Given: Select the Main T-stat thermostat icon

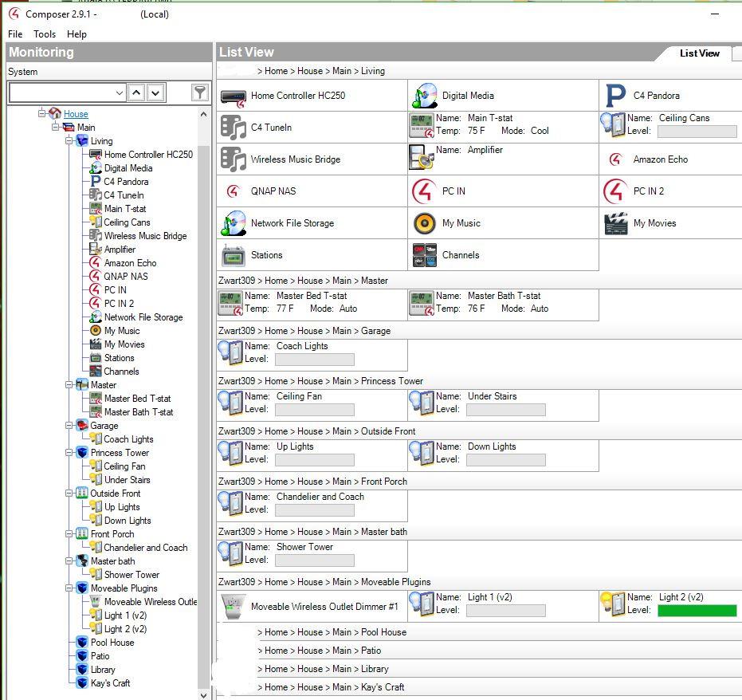Looking at the screenshot, I should pos(421,125).
